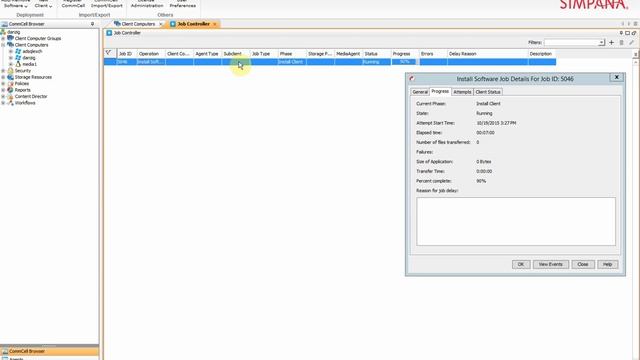Sort by the Status column header
The height and width of the screenshot is (360, 640).
click(376, 54)
